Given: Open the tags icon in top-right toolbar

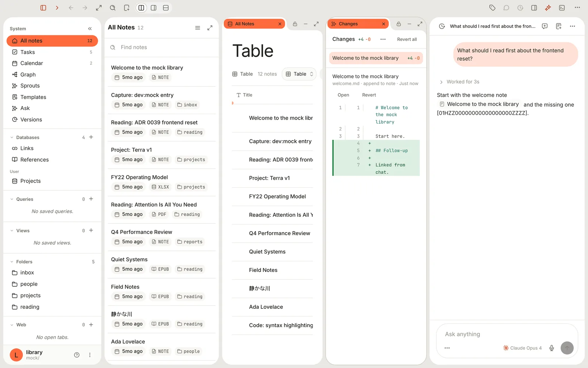Looking at the screenshot, I should [492, 8].
